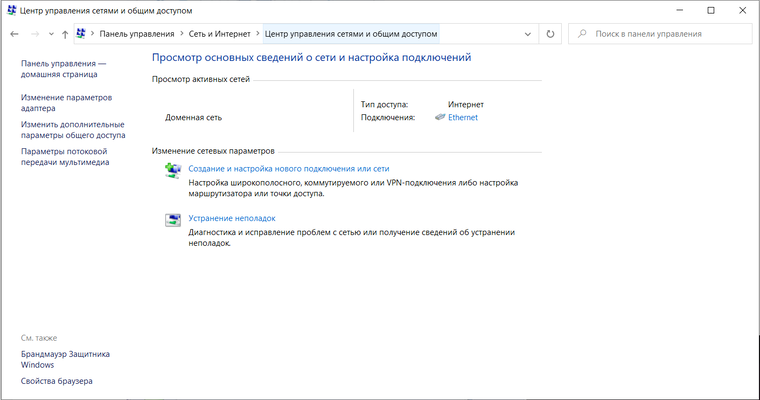Click the Control Panel icon in address bar
Viewport: 760px width, 400px height.
click(80, 34)
